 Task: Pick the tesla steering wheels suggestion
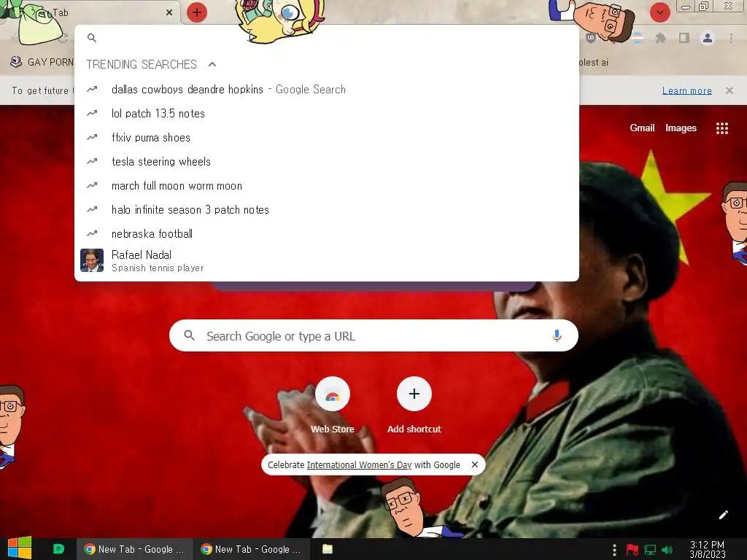pyautogui.click(x=327, y=161)
